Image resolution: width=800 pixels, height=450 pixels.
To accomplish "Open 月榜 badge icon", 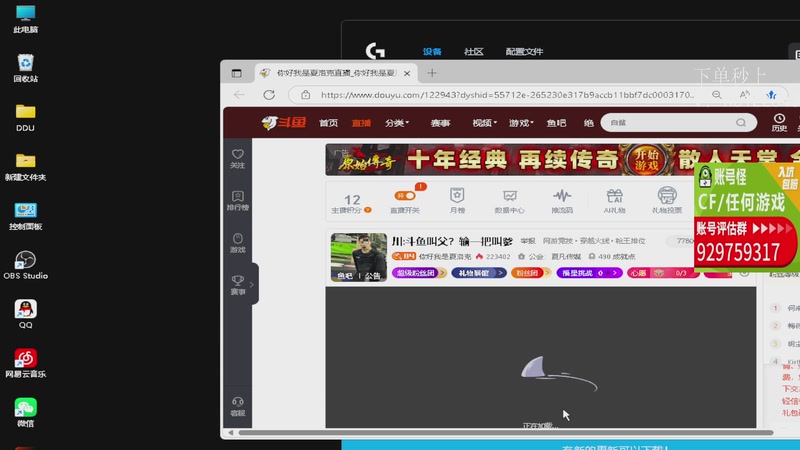I will coord(457,201).
